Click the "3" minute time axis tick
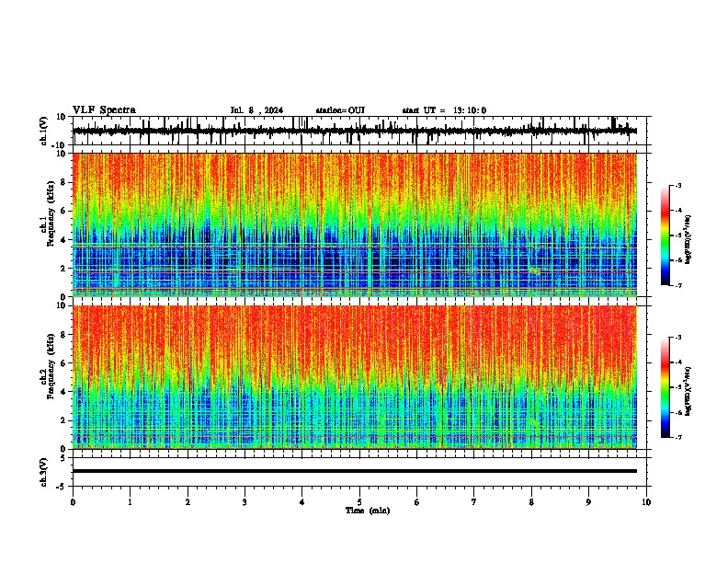Viewport: 728px width, 563px height. coord(245,502)
